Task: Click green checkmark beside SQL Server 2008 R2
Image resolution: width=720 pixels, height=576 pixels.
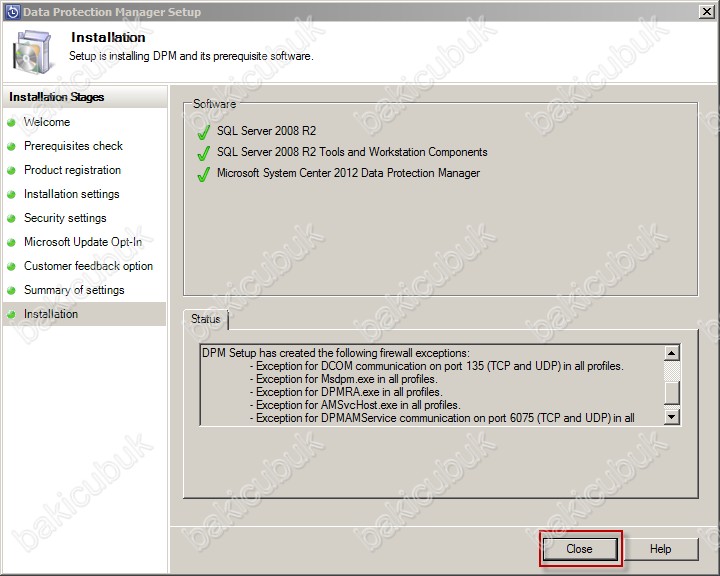Action: point(203,132)
